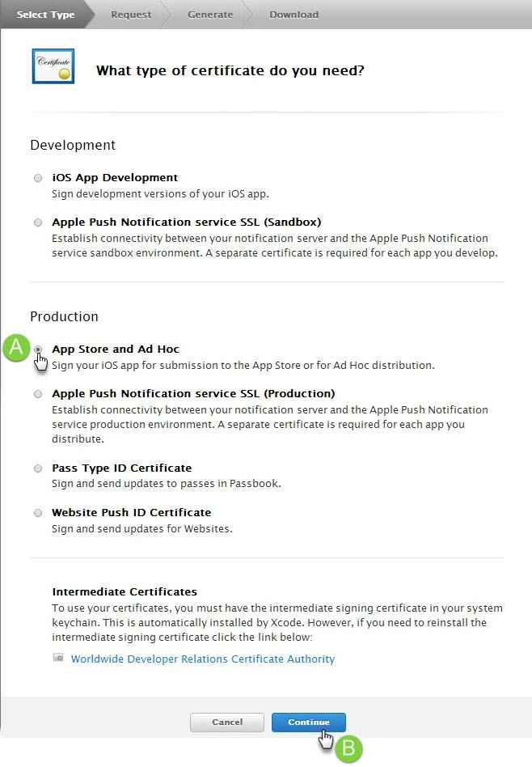Jump to the Generate step

pyautogui.click(x=210, y=15)
